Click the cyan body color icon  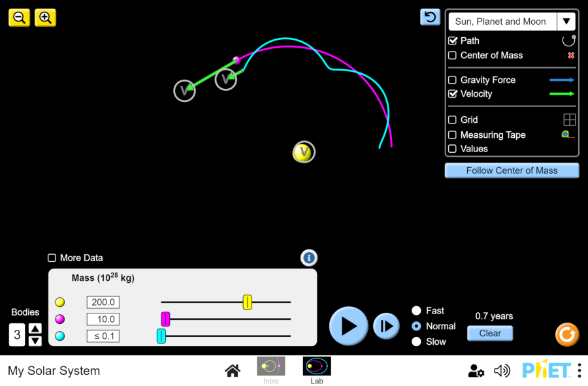(60, 336)
